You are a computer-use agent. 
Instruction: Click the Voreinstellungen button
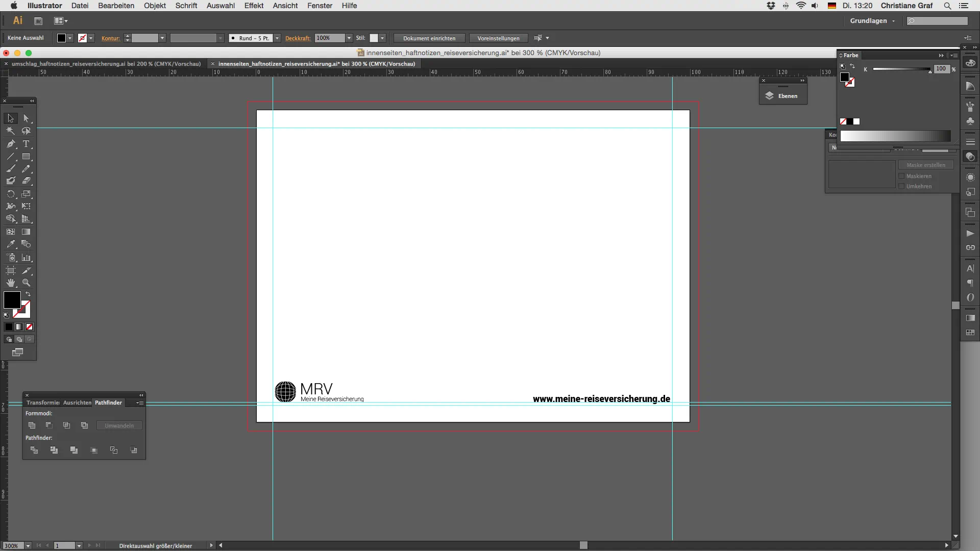(498, 38)
